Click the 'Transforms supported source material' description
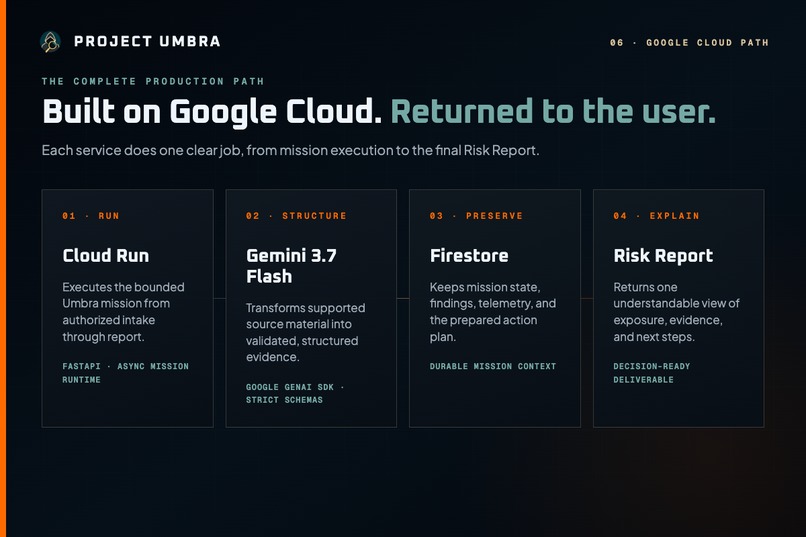 tap(306, 332)
